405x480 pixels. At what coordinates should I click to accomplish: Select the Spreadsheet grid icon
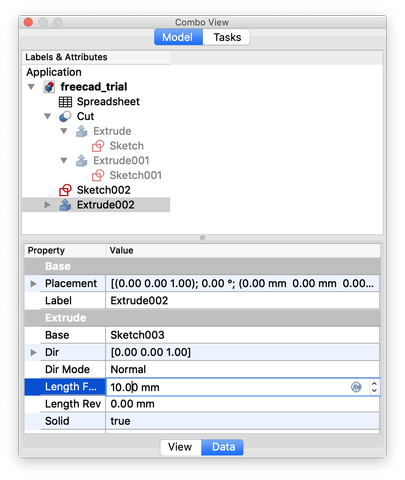(65, 102)
